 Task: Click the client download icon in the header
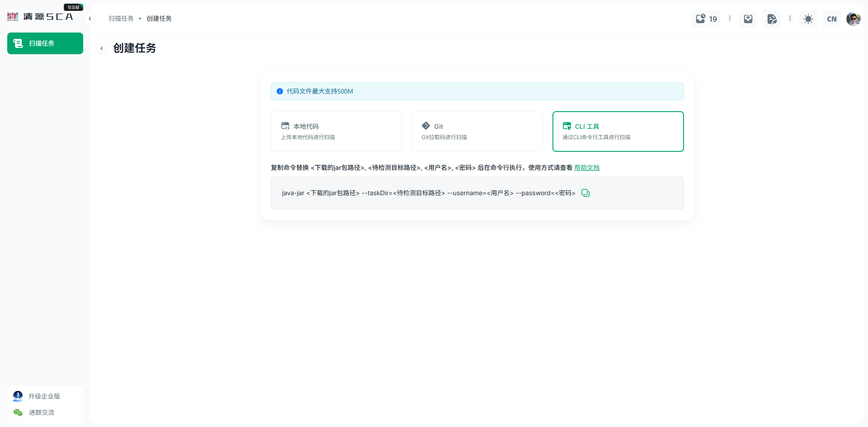click(748, 19)
